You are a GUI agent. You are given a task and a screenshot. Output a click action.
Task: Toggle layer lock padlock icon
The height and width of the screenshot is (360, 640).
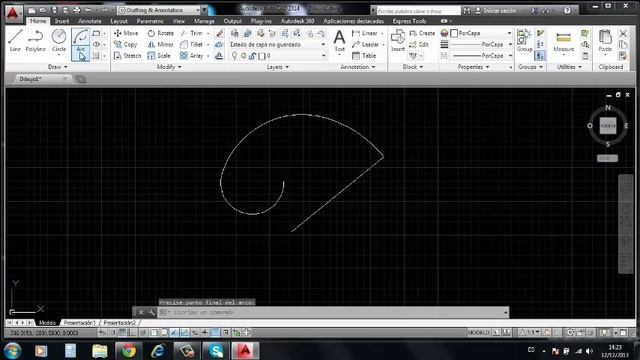coord(252,56)
